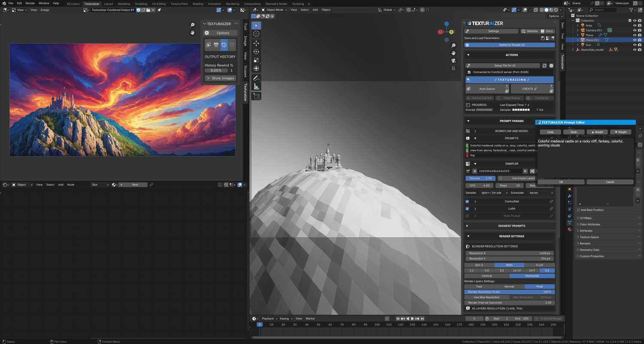The image size is (644, 344).
Task: Click the Resolution X value field
Action: [510, 253]
